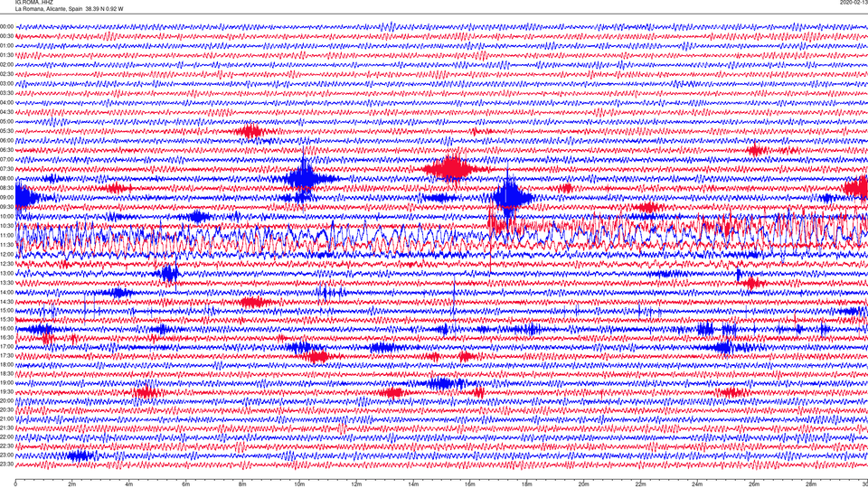
Task: Click the 10:00 hour label
Action: click(6, 216)
